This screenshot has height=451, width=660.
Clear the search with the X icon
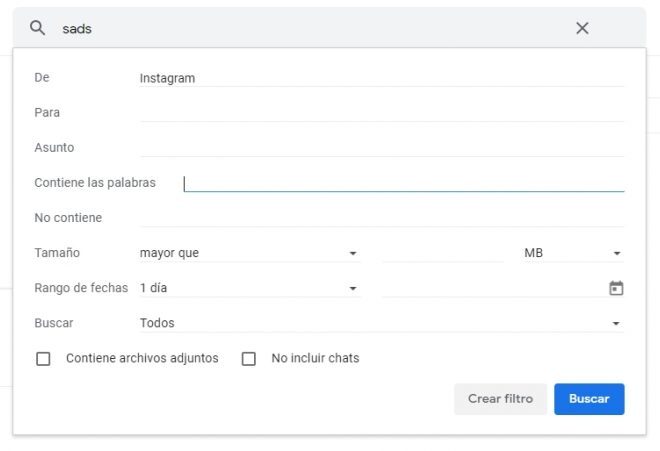tap(582, 28)
